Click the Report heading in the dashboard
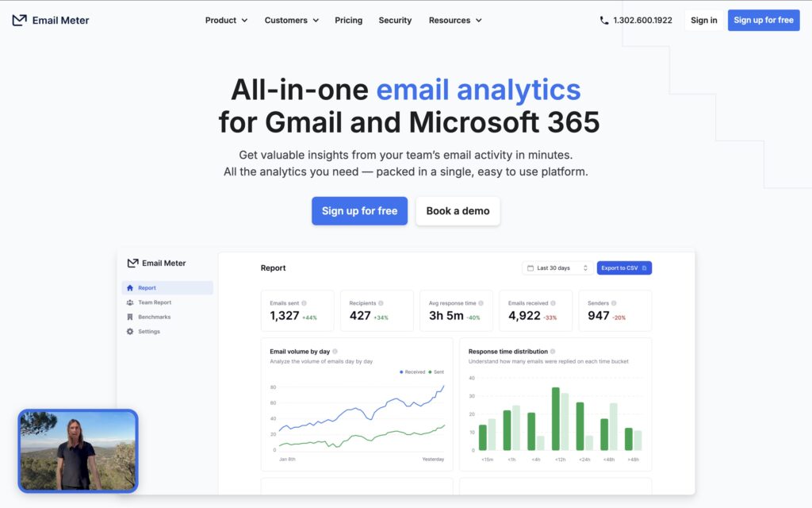Image resolution: width=812 pixels, height=508 pixels. [x=273, y=268]
